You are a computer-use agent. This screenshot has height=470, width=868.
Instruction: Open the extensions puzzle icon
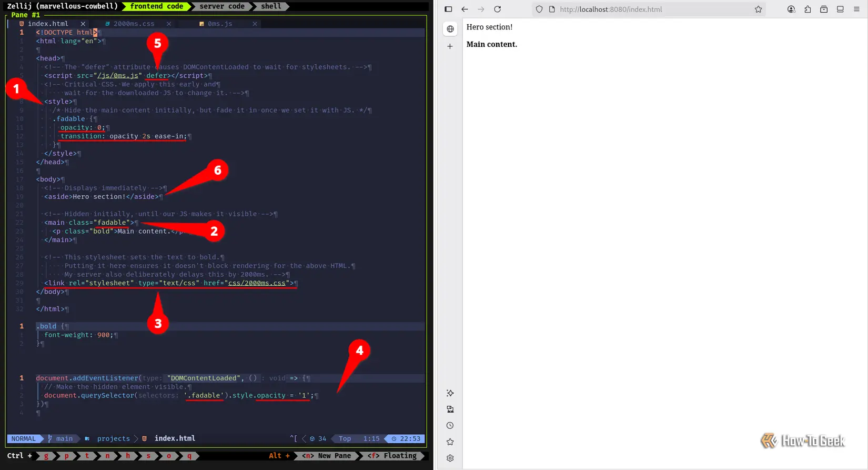click(808, 9)
